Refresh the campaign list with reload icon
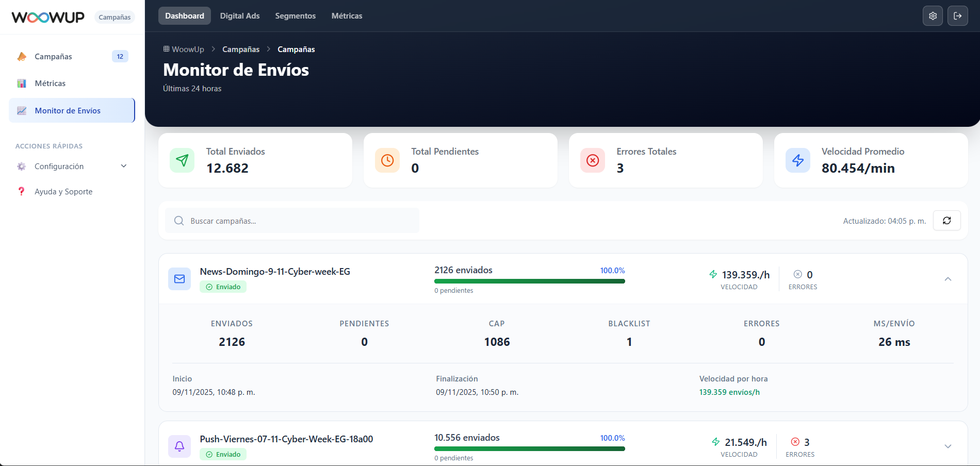Image resolution: width=980 pixels, height=466 pixels. (x=946, y=221)
